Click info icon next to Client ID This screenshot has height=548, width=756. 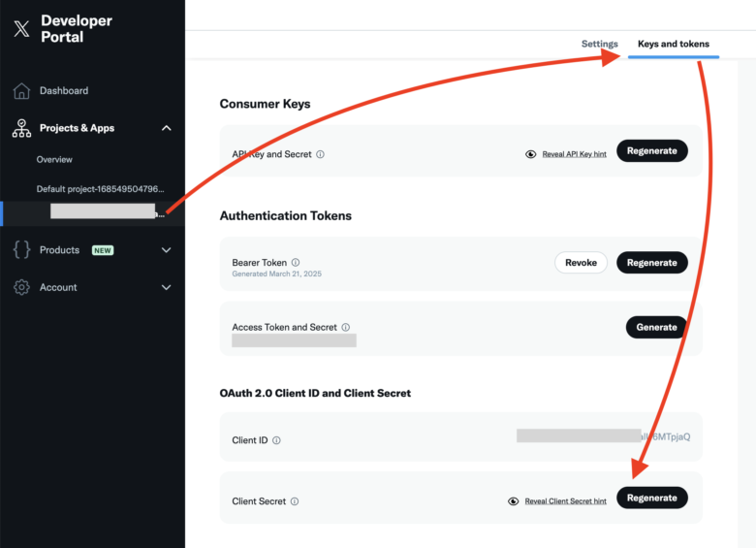pyautogui.click(x=276, y=440)
